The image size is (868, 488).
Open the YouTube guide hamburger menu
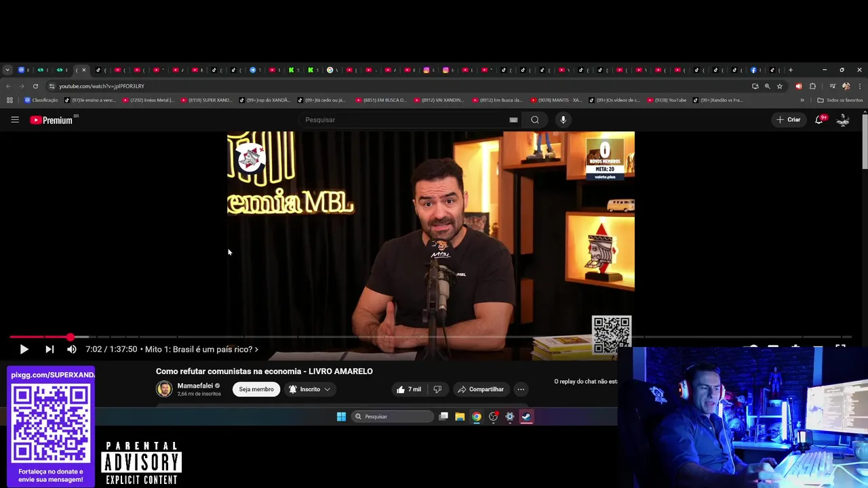pyautogui.click(x=15, y=120)
